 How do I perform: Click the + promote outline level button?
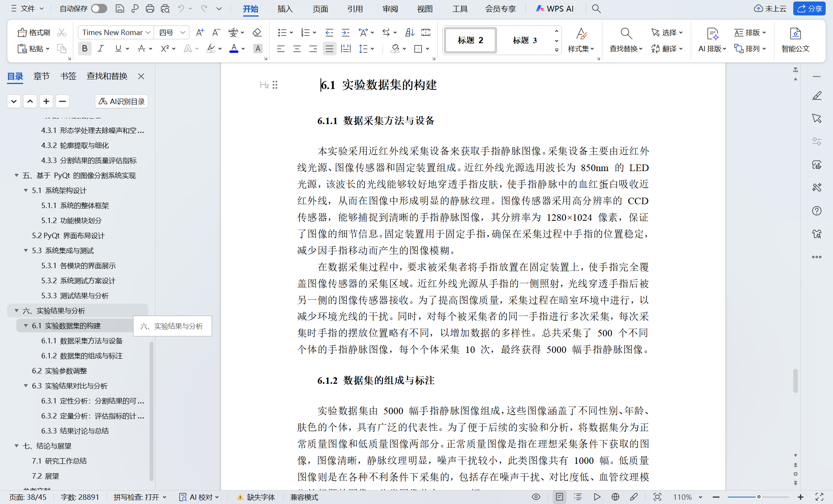coord(46,101)
